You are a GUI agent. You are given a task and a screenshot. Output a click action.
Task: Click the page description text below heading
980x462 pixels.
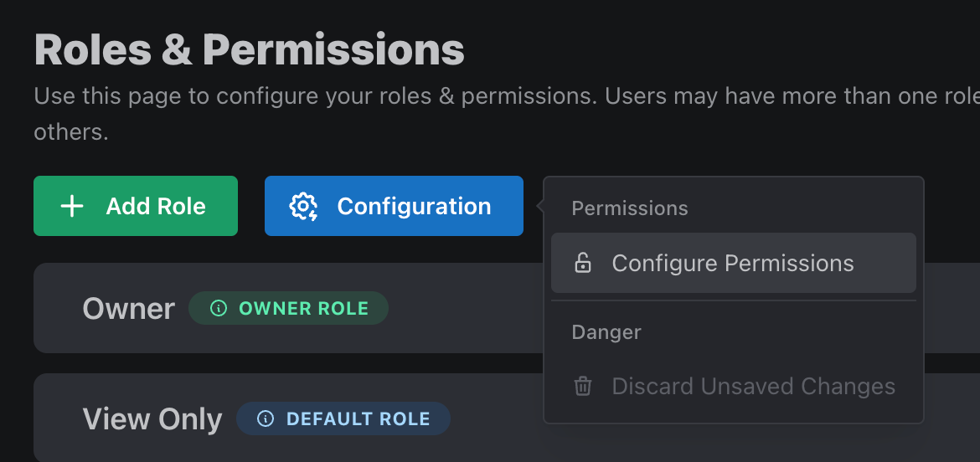pos(506,114)
